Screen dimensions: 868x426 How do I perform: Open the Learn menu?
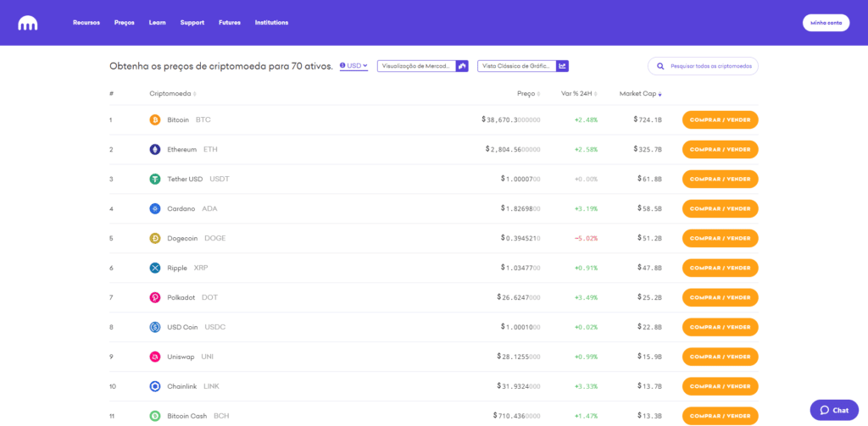[x=157, y=23]
